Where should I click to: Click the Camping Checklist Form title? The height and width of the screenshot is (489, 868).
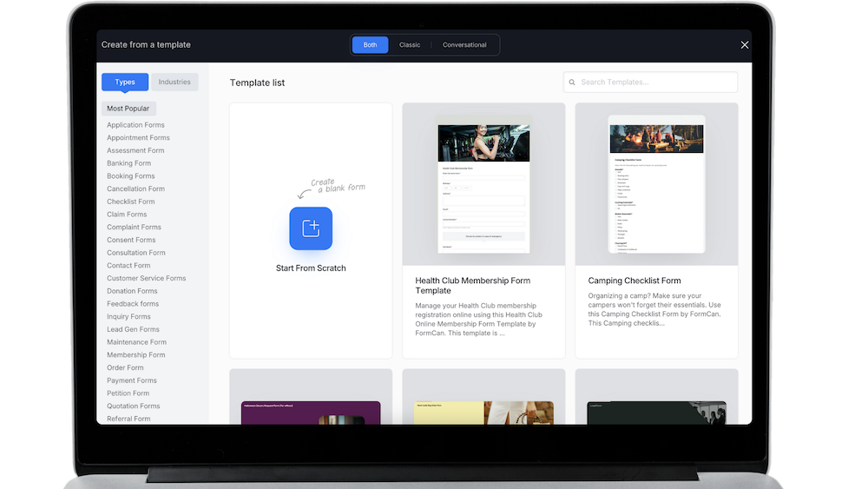[x=635, y=281]
